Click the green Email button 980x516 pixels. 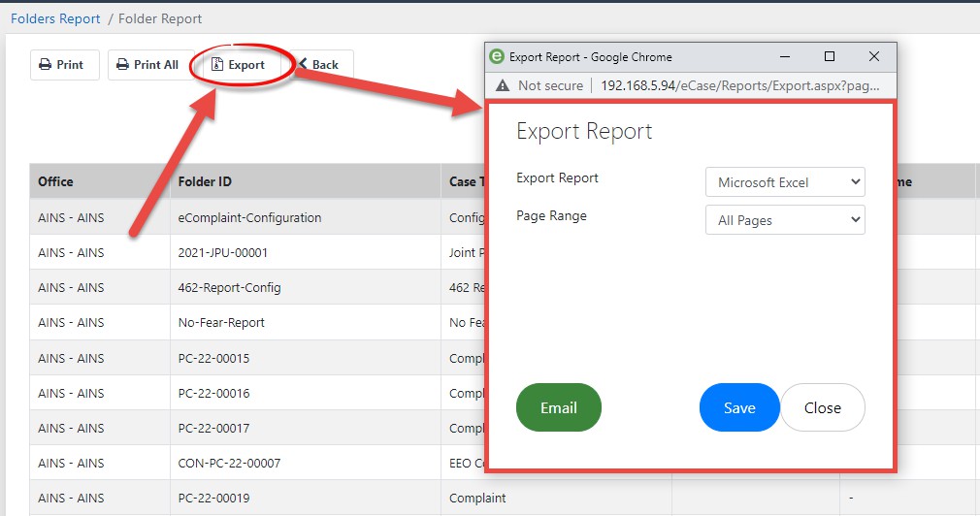pos(559,407)
